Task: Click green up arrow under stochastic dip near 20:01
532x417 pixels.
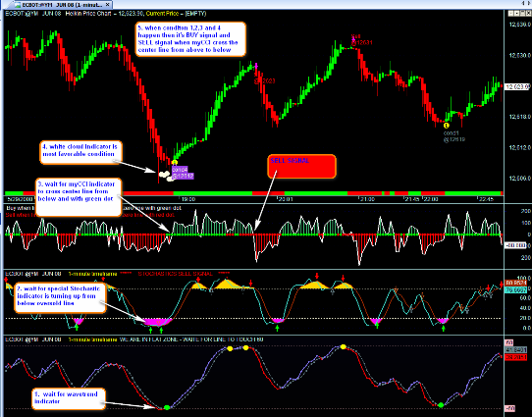Action: (278, 328)
